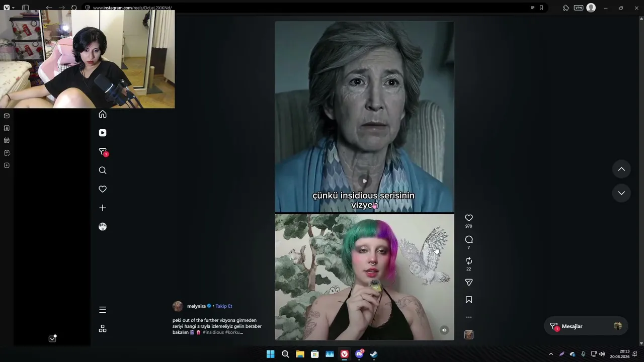Open the reel's audio thumbnail
Viewport: 644px width, 362px height.
tap(469, 335)
